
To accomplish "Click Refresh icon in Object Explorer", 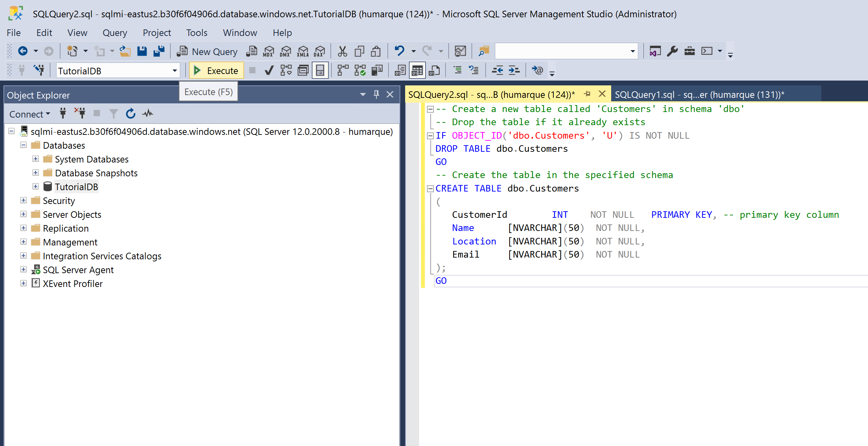I will pos(131,113).
